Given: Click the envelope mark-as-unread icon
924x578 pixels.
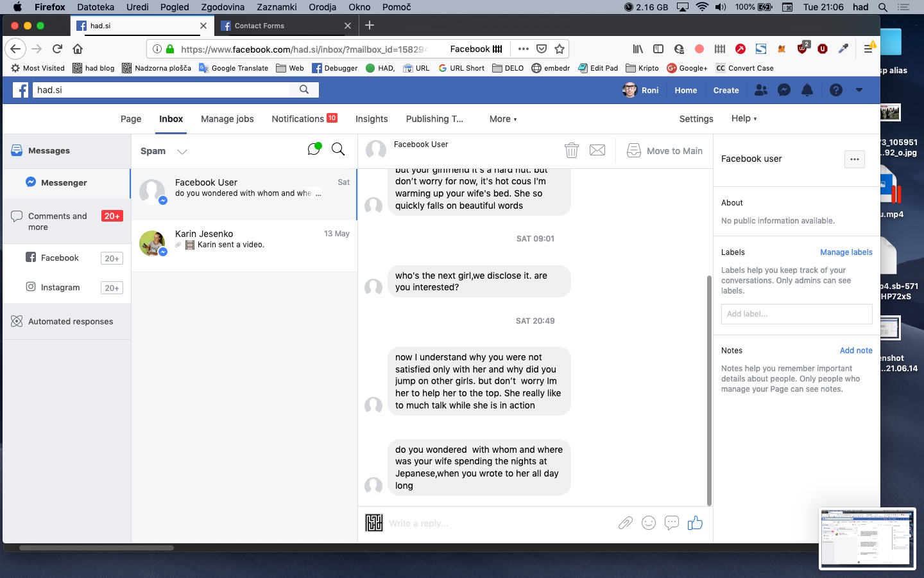Looking at the screenshot, I should pyautogui.click(x=597, y=151).
